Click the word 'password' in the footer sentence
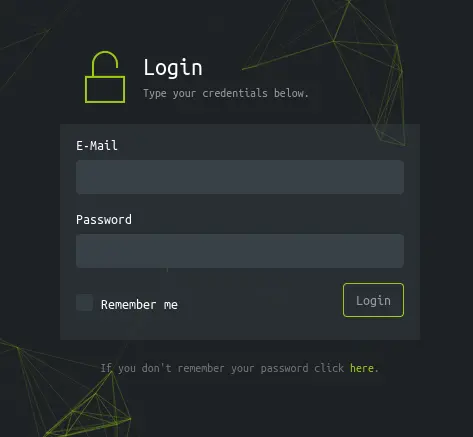473x437 pixels. point(284,368)
